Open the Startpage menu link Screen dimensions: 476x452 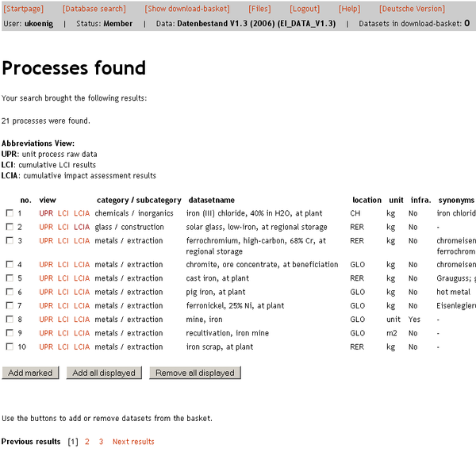[24, 9]
